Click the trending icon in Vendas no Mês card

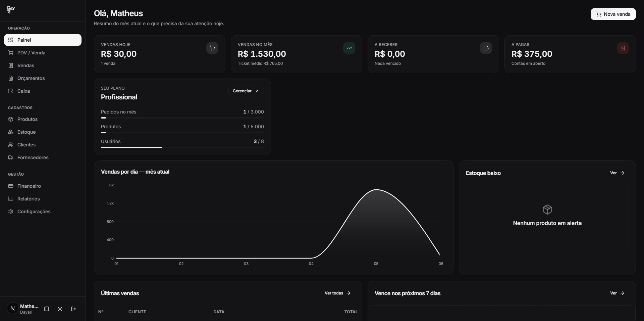coord(349,48)
